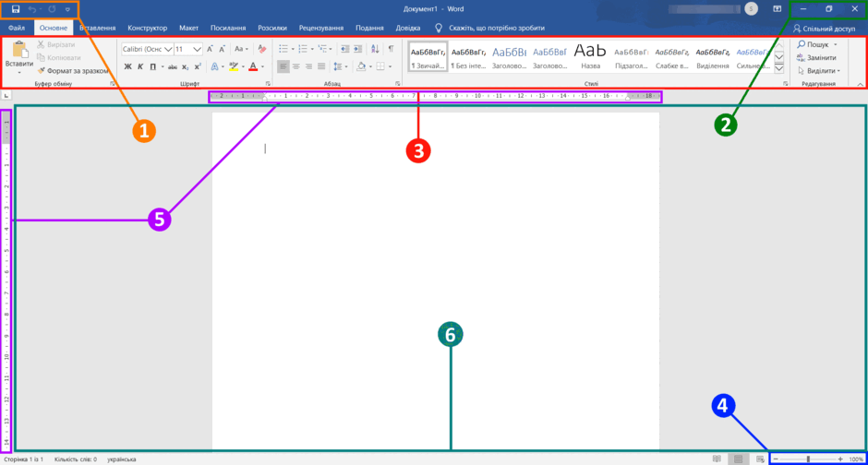The width and height of the screenshot is (868, 465).
Task: Open the Абзац paragraph dialog launcher
Action: point(397,84)
